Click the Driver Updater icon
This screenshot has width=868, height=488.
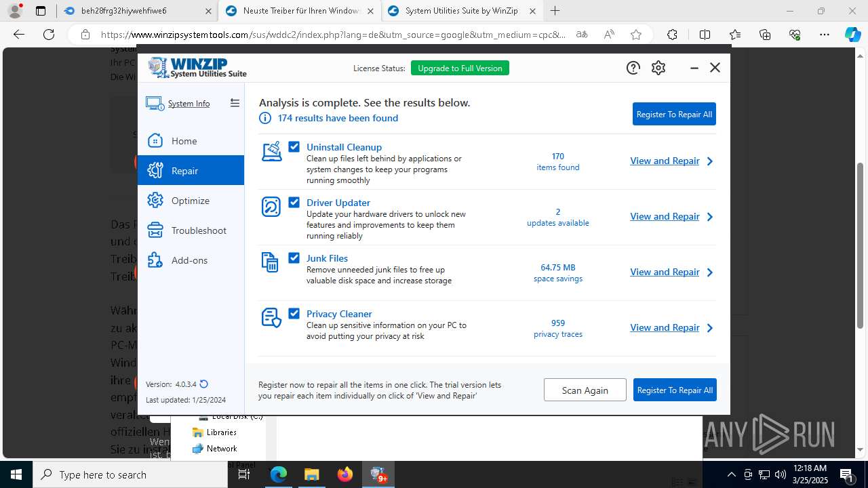(x=271, y=207)
